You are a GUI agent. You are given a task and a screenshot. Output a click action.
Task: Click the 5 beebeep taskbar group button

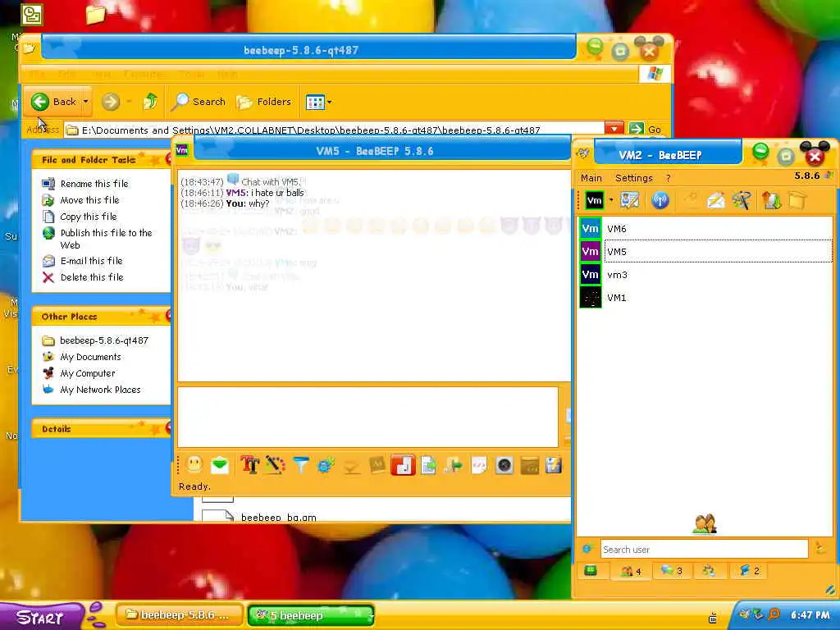pos(310,615)
